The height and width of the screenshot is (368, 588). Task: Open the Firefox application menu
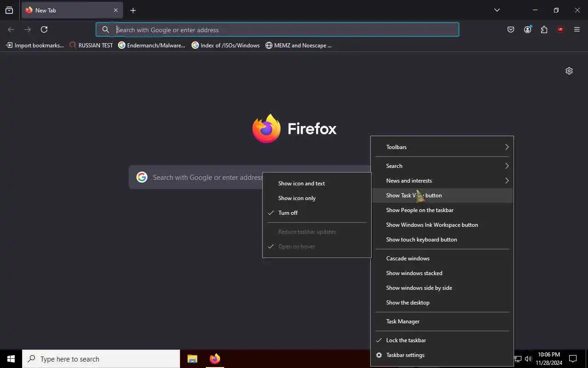click(x=577, y=29)
